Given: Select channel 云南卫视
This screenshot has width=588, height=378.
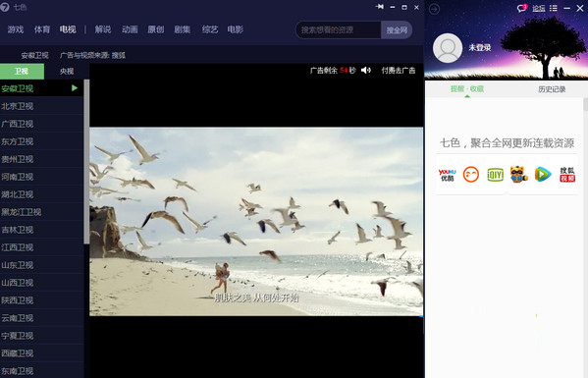Looking at the screenshot, I should (41, 318).
